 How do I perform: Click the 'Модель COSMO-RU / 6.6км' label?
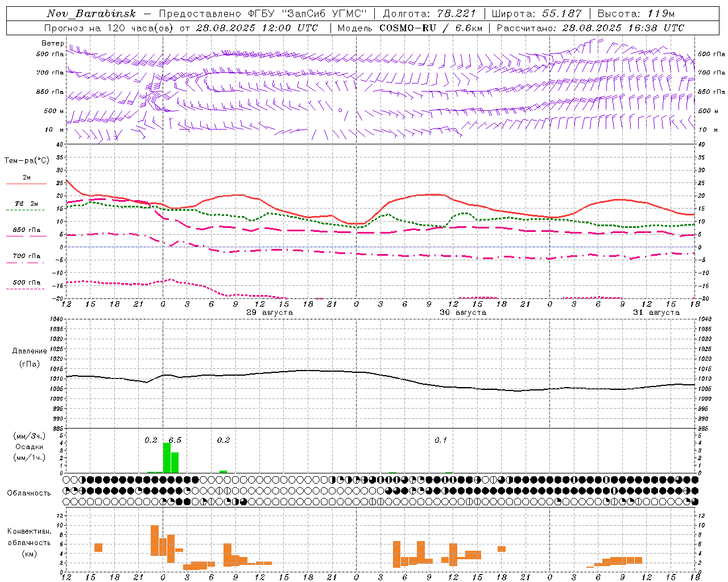[409, 28]
